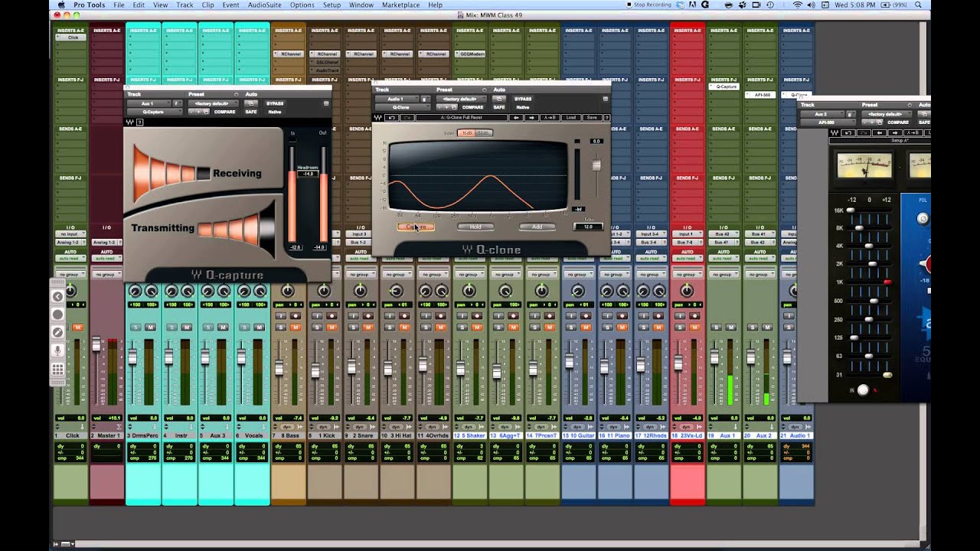Open Q-Capture plug-in automation enable icon
Image resolution: width=980 pixels, height=551 pixels.
point(251,103)
